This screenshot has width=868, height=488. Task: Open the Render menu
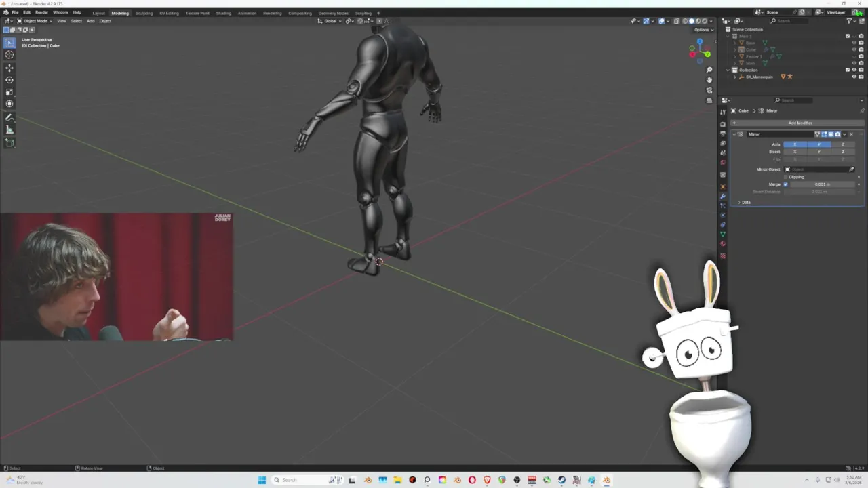coord(41,12)
